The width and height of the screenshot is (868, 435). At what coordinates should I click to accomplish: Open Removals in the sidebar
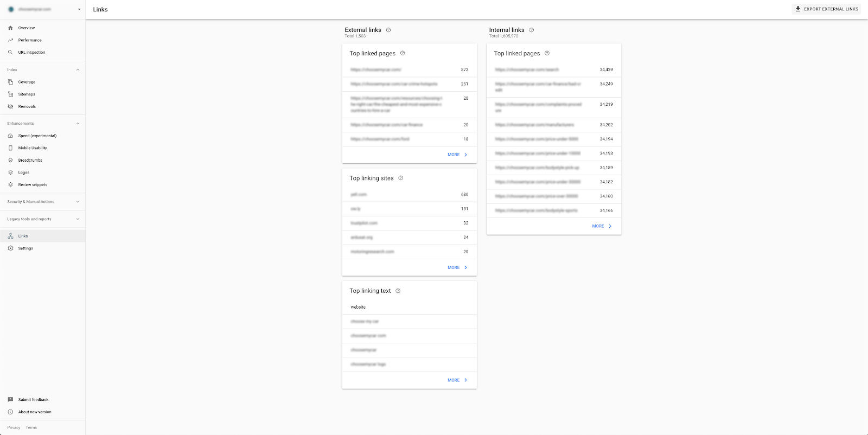tap(43, 106)
